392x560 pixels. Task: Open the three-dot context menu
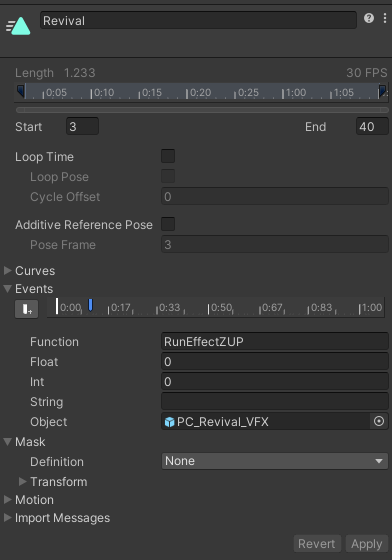[x=385, y=18]
